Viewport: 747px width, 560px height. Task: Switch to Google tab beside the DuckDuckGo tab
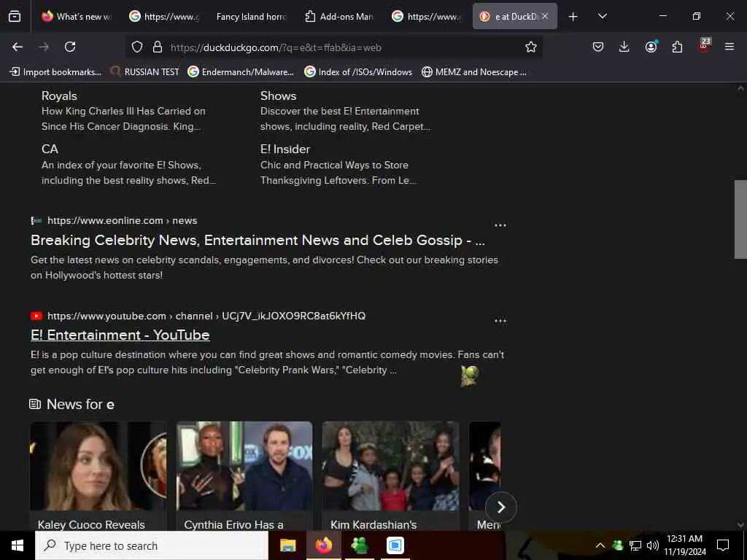coord(426,17)
